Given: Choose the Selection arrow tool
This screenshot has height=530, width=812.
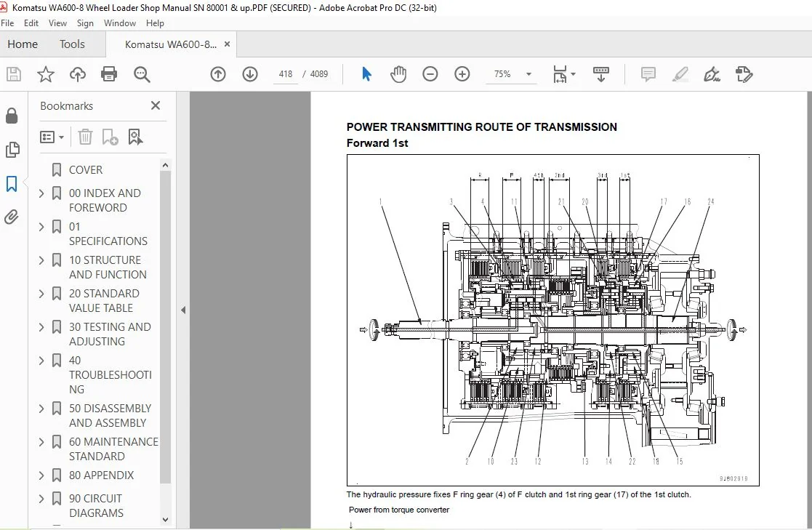Looking at the screenshot, I should click(x=366, y=74).
